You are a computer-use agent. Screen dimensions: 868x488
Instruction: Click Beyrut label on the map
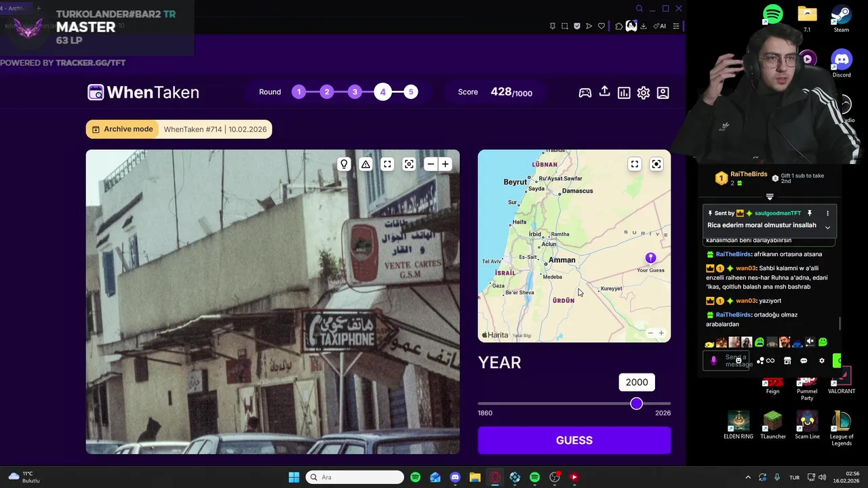coord(515,182)
